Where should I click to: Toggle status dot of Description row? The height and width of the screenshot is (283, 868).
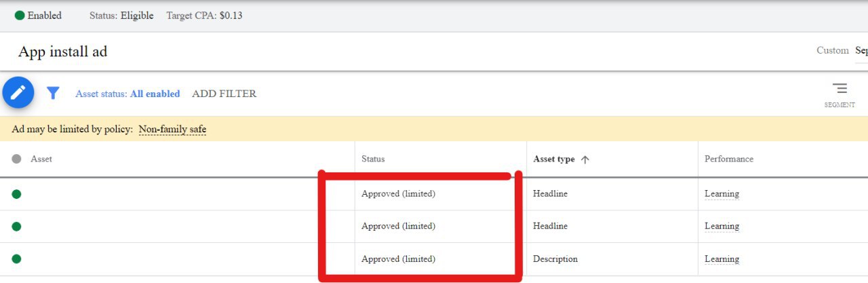pos(16,259)
